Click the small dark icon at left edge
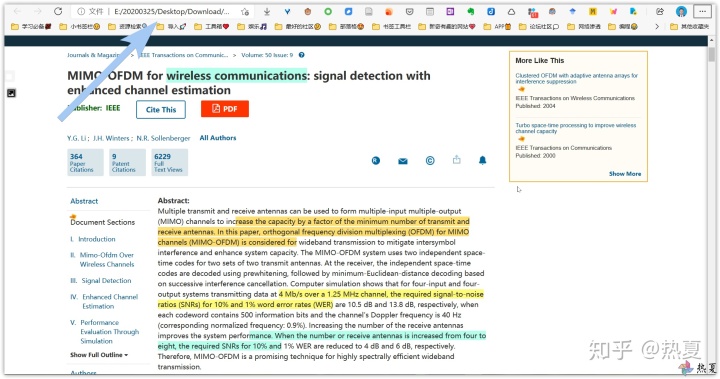The image size is (720, 379). (x=11, y=93)
